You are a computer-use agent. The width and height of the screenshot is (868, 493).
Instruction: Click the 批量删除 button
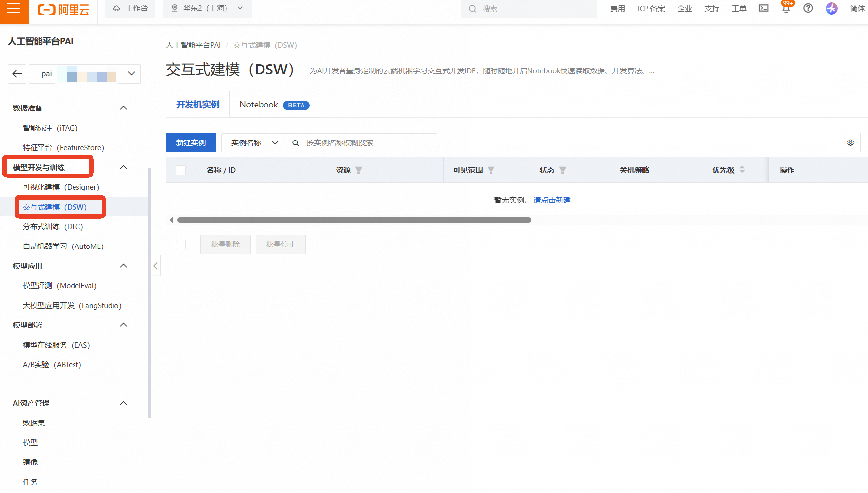(x=226, y=245)
